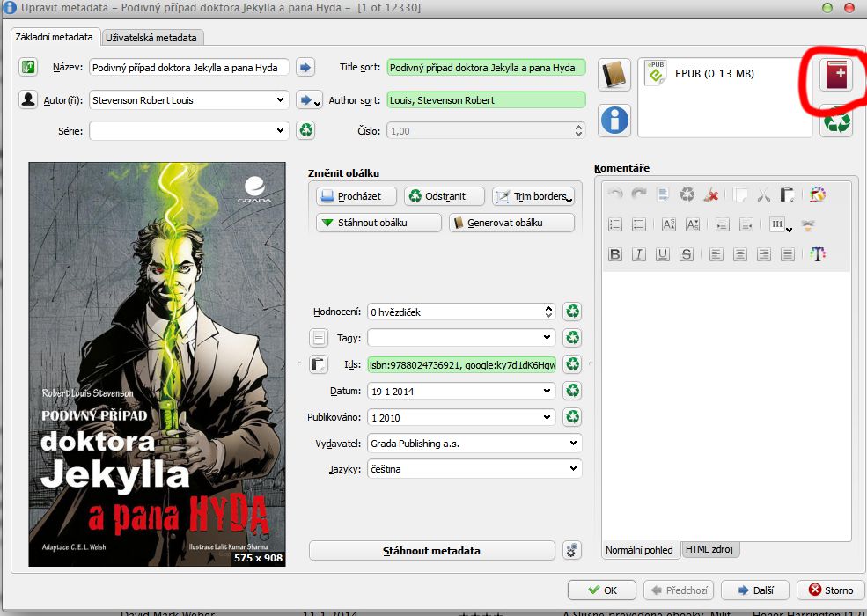This screenshot has height=616, width=867.
Task: Apply superscript formatting in comments
Action: (x=668, y=224)
